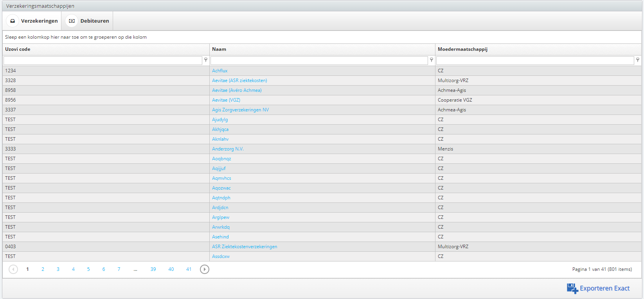Image resolution: width=644 pixels, height=299 pixels.
Task: Open the Arglpew link
Action: point(221,217)
